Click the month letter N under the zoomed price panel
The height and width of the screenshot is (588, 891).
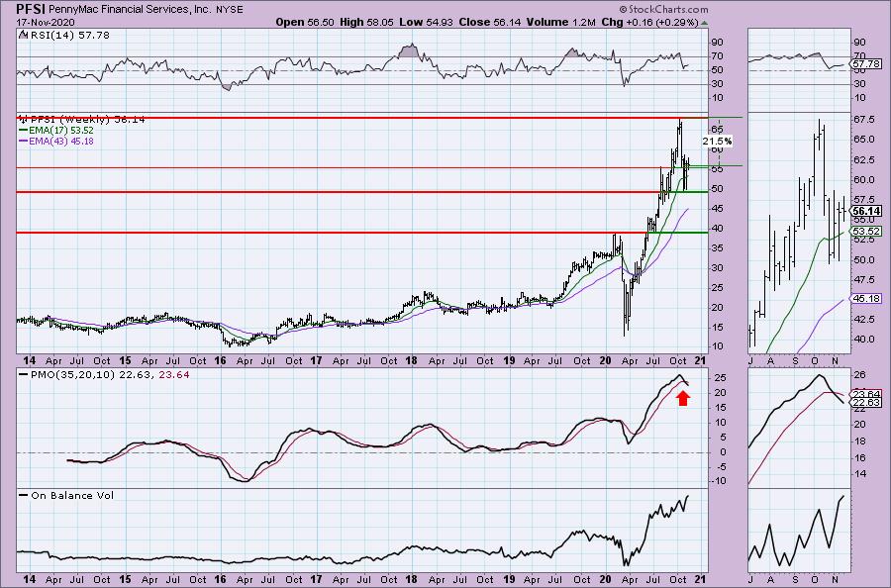click(x=835, y=360)
